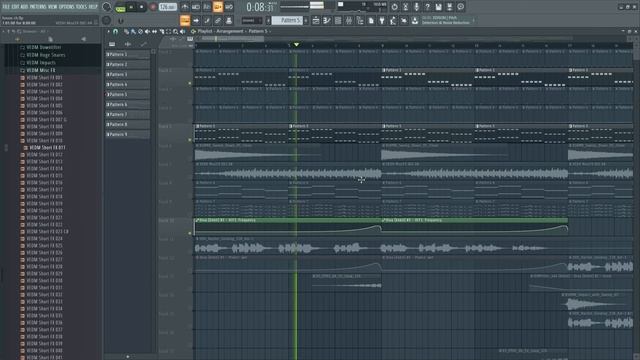Screen dimensions: 640x360
Task: Click the round icon at right of top toolbar
Action: [460, 7]
